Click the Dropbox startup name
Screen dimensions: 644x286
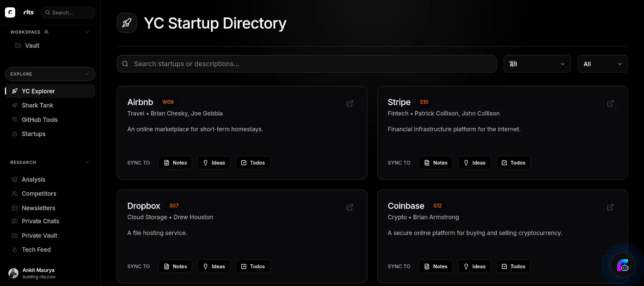tap(144, 206)
